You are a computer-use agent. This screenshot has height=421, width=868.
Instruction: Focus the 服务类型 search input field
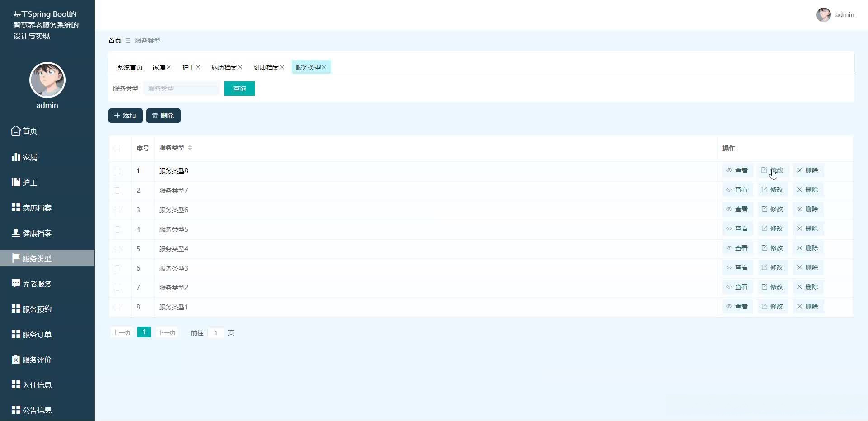181,89
